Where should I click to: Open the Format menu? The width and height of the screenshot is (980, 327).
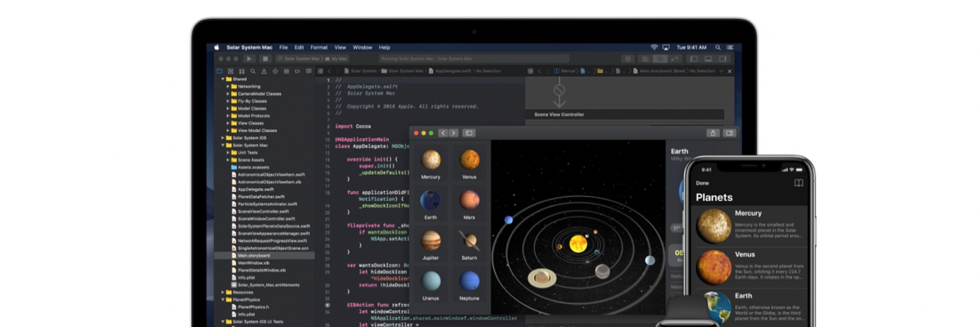tap(318, 47)
